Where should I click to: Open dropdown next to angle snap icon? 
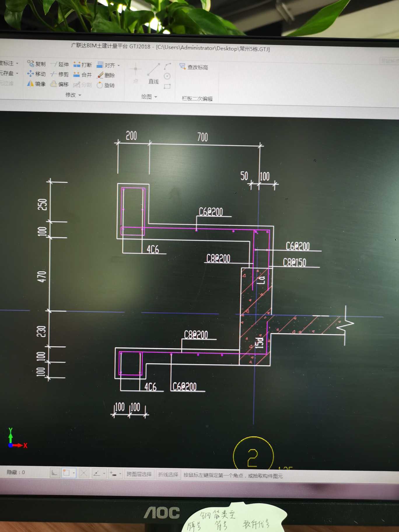tap(104, 474)
